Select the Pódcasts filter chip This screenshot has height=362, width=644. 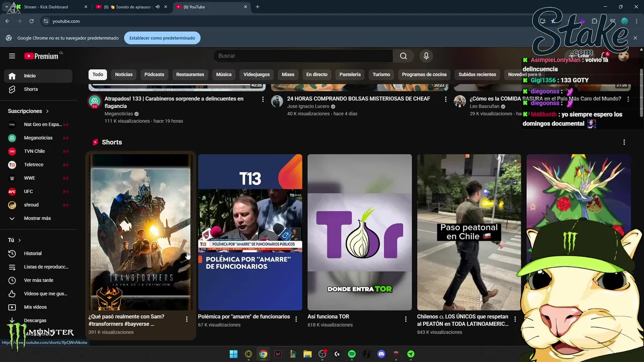click(x=154, y=74)
